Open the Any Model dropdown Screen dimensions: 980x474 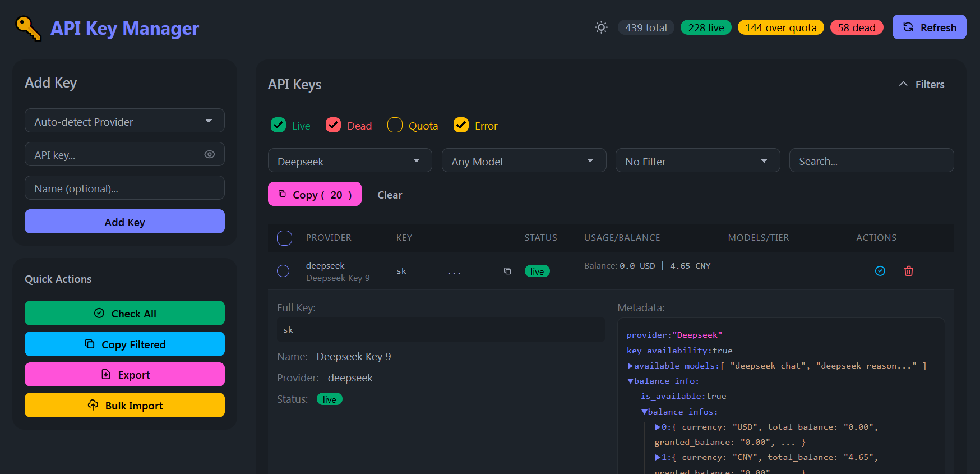[524, 160]
